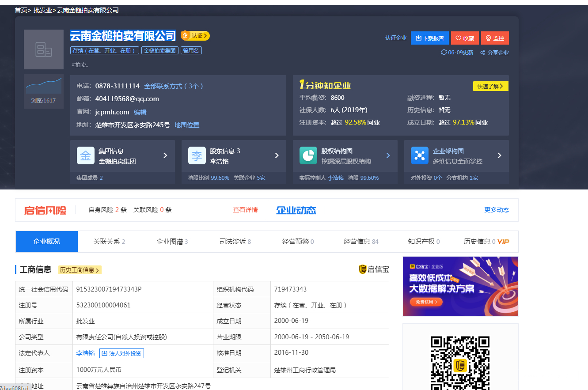Open the browse count trend chart thumbnail
Image resolution: width=588 pixels, height=390 pixels.
pos(44,85)
